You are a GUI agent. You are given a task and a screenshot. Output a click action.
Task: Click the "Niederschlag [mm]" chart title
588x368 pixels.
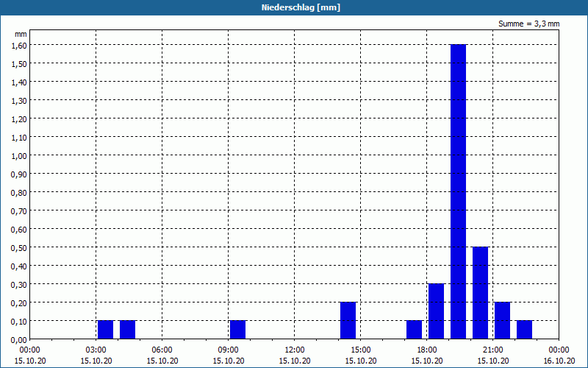pos(301,7)
